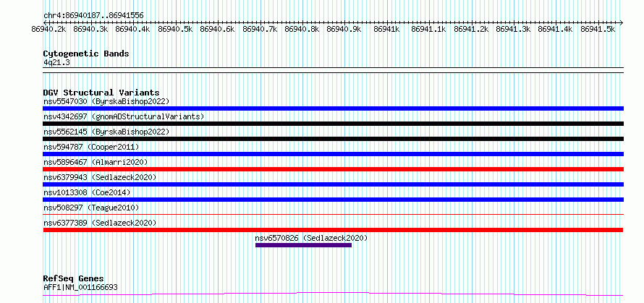Click the 86941.4k ruler tick label

point(556,29)
